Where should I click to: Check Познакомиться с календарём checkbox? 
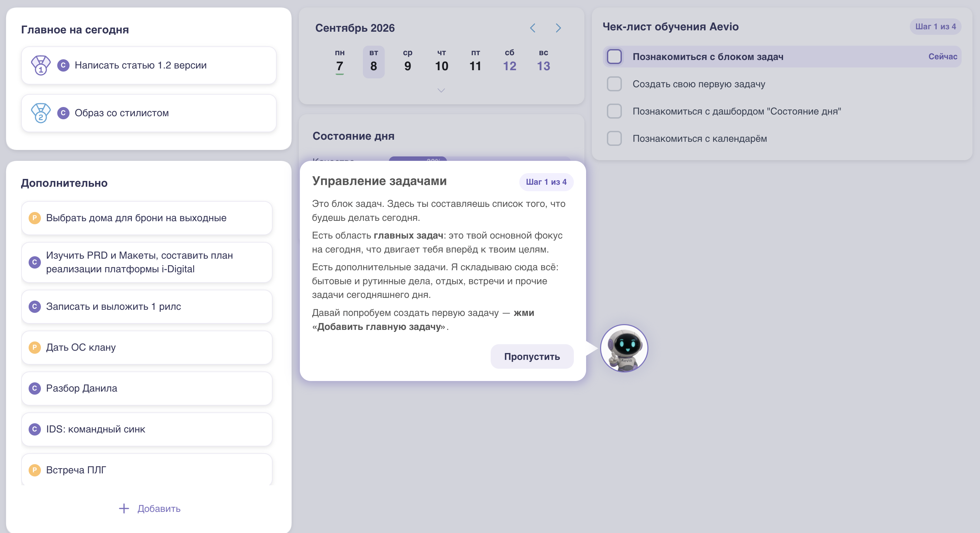[x=614, y=138]
